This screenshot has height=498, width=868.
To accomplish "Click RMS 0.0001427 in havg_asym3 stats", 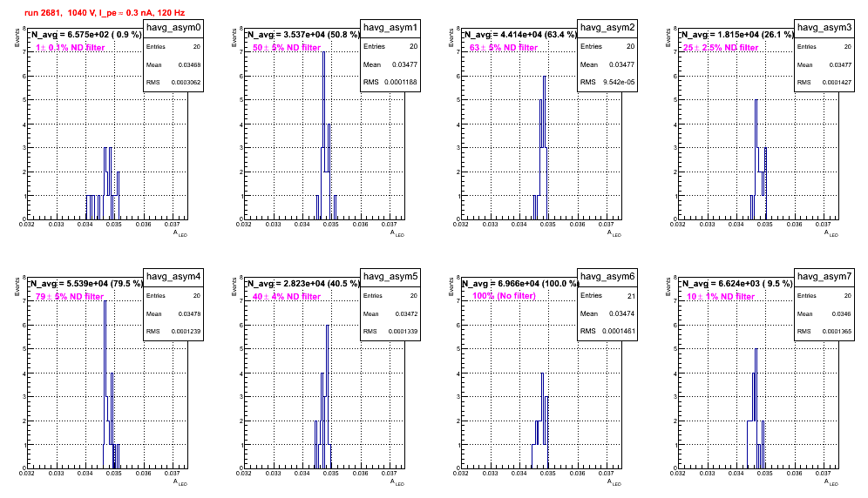I will pos(824,82).
